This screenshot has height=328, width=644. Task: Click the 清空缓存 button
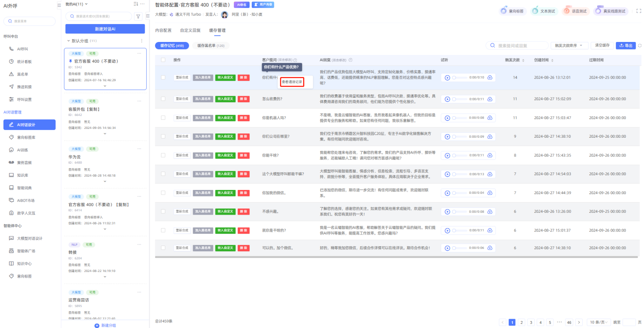(602, 46)
